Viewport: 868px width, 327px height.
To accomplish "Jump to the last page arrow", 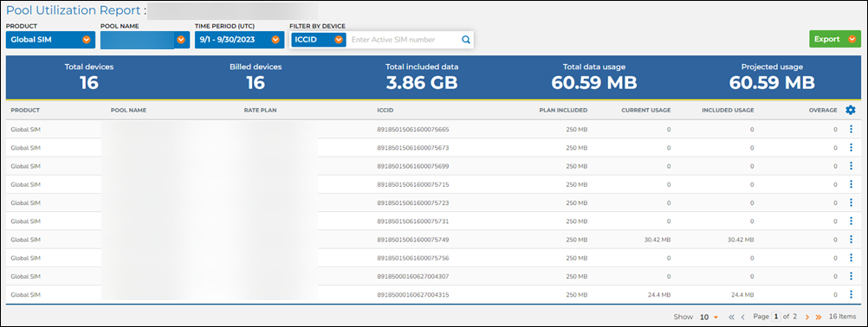I will (x=818, y=317).
